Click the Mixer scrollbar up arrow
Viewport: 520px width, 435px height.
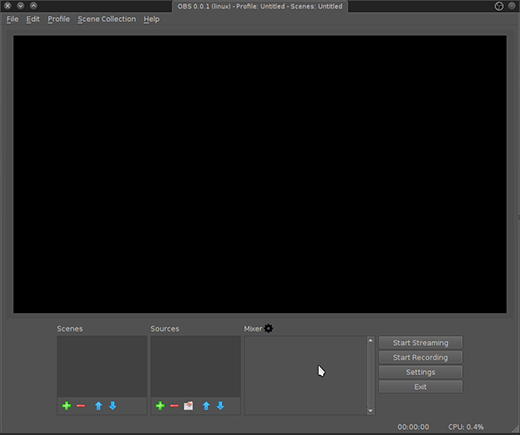(370, 340)
